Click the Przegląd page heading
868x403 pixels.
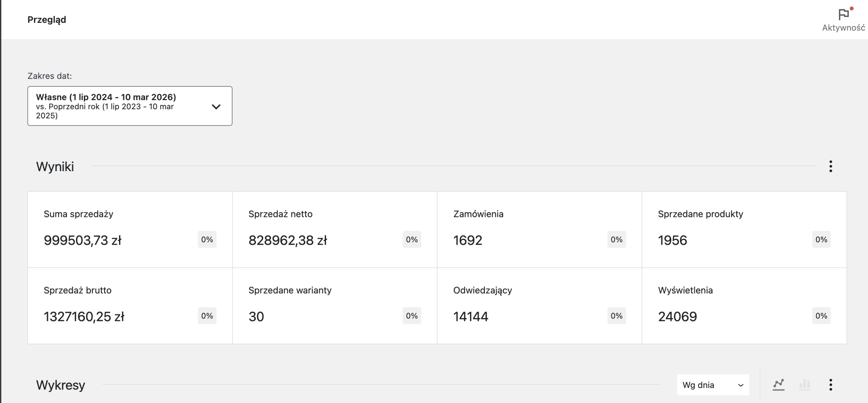[46, 19]
